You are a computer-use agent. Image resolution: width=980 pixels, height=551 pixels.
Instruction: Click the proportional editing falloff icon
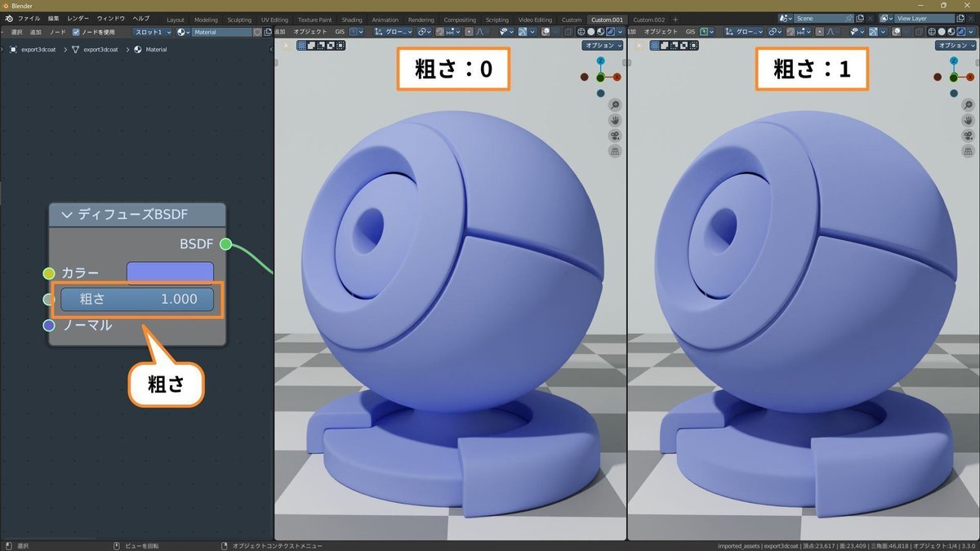click(x=480, y=32)
